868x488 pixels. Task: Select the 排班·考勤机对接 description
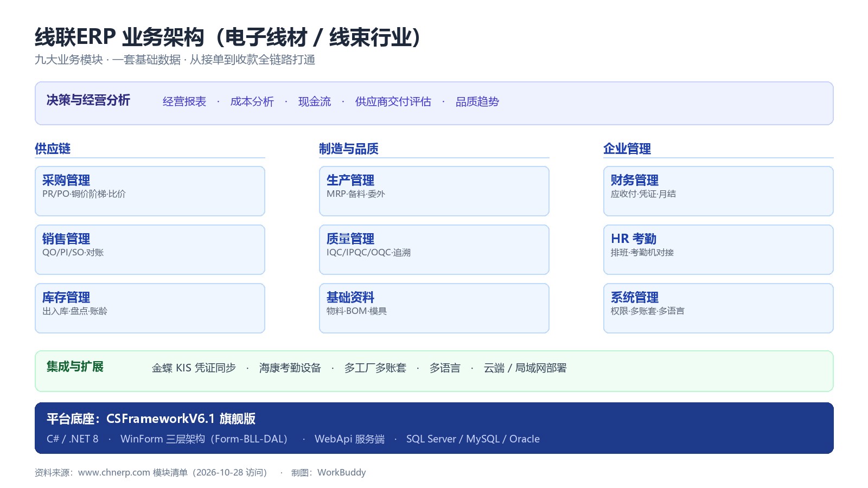pos(642,252)
